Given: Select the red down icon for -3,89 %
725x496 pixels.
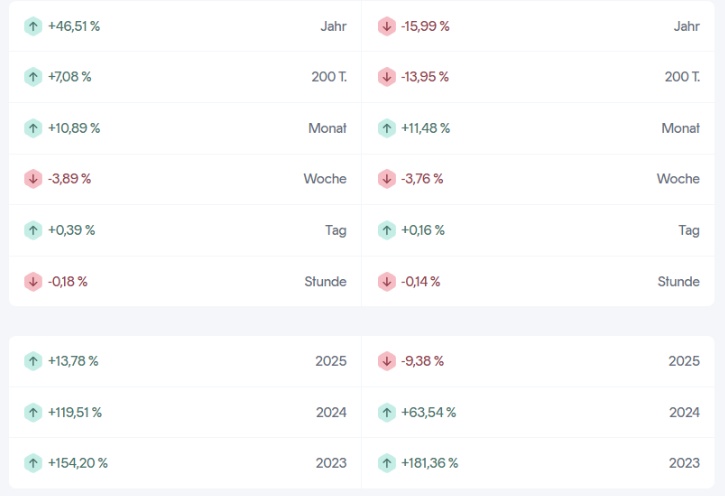Looking at the screenshot, I should (33, 178).
